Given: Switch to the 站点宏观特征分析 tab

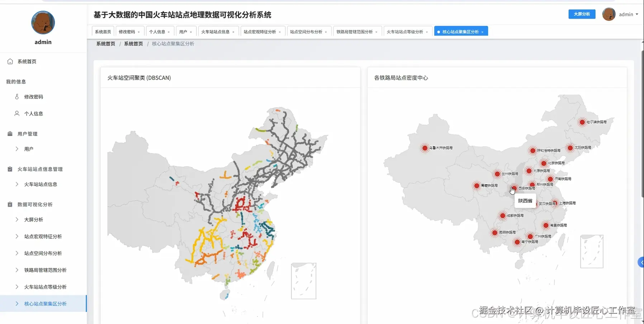Looking at the screenshot, I should point(260,31).
